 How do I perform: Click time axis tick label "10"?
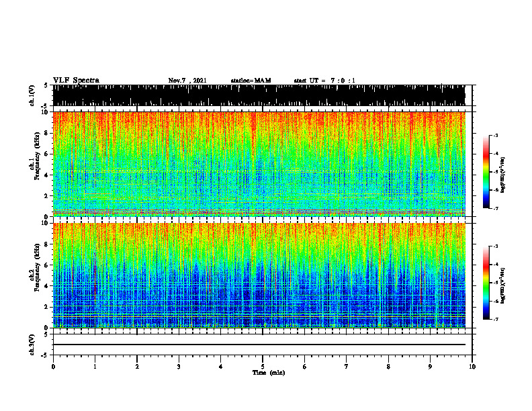click(472, 367)
